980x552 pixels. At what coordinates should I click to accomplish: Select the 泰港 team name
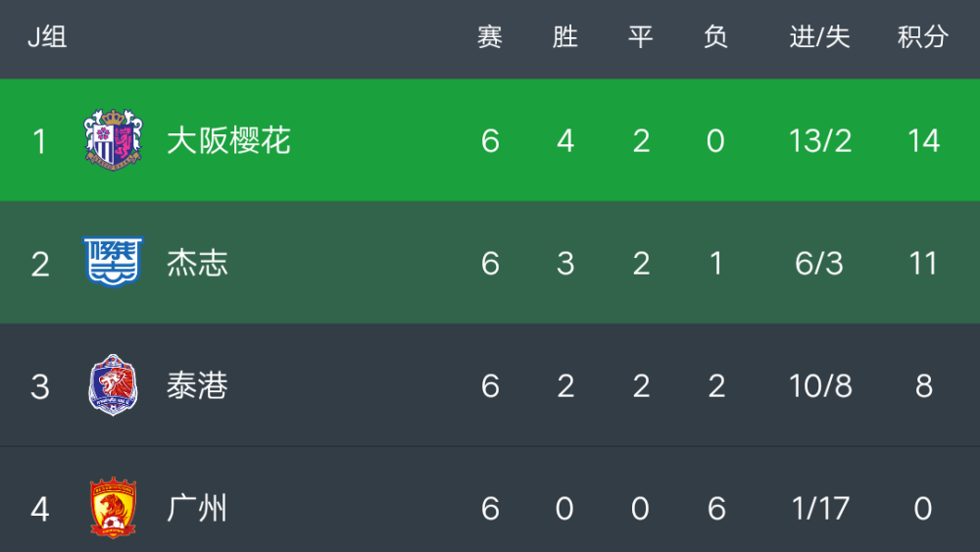pyautogui.click(x=198, y=385)
